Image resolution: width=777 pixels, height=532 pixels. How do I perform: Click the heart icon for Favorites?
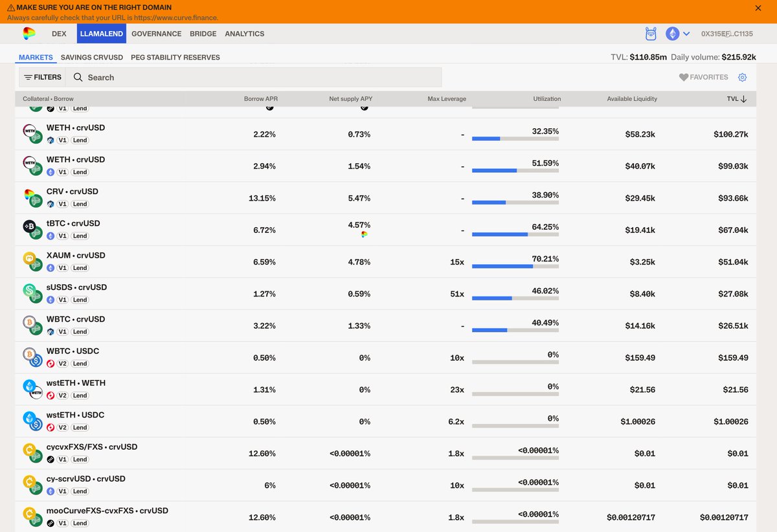683,77
